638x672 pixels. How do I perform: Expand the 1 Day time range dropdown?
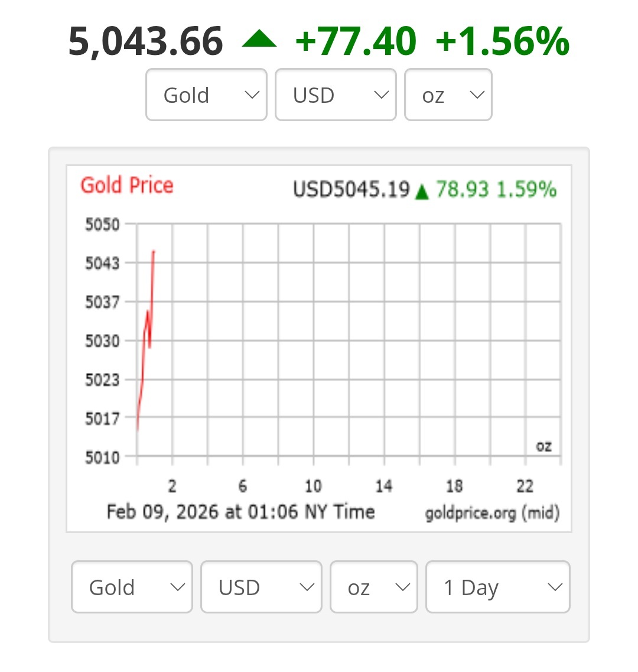[x=497, y=587]
